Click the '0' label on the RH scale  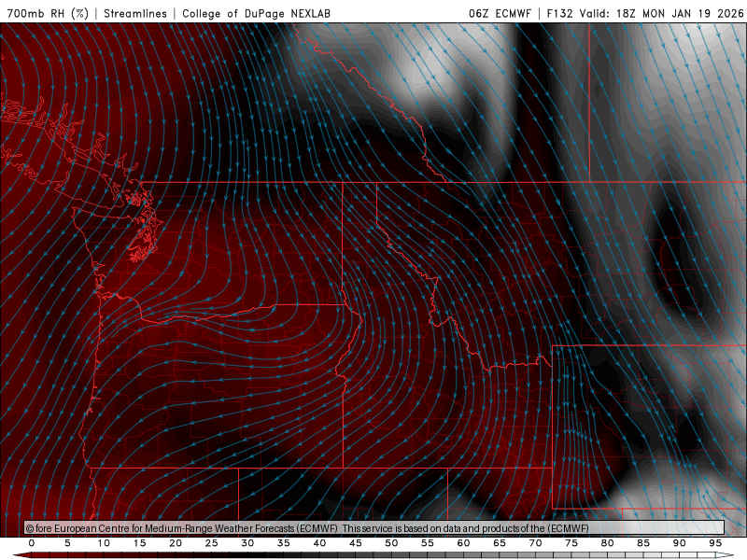(32, 543)
